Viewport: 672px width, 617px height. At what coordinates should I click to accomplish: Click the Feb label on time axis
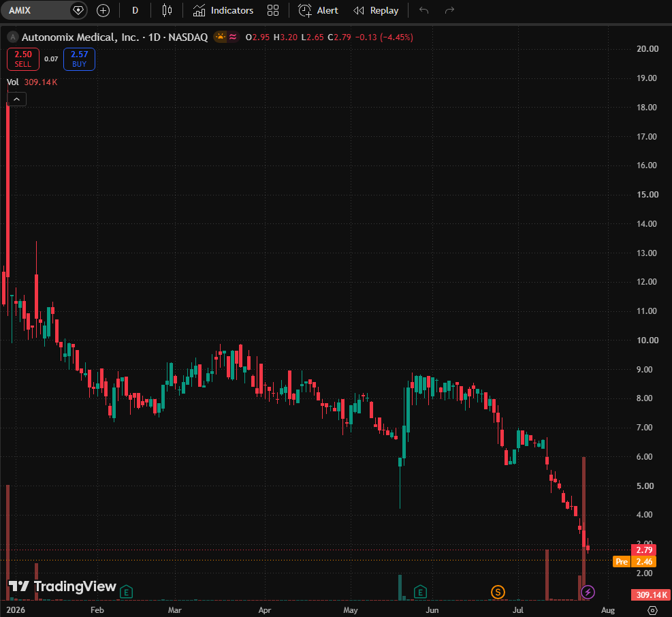tap(97, 610)
